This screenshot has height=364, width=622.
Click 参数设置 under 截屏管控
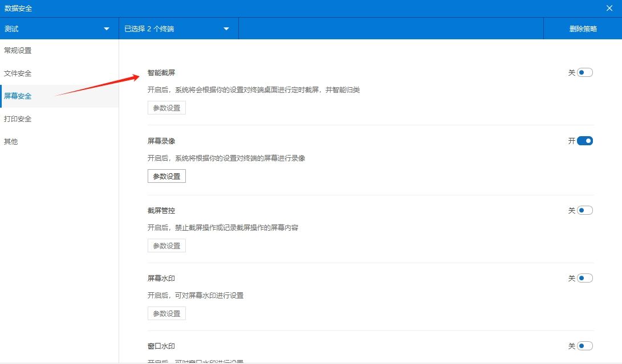[166, 246]
